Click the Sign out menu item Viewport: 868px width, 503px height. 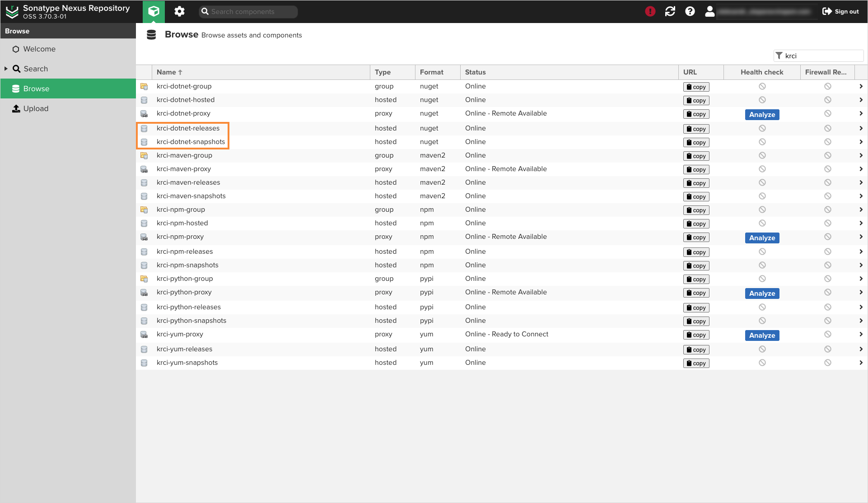click(x=840, y=11)
